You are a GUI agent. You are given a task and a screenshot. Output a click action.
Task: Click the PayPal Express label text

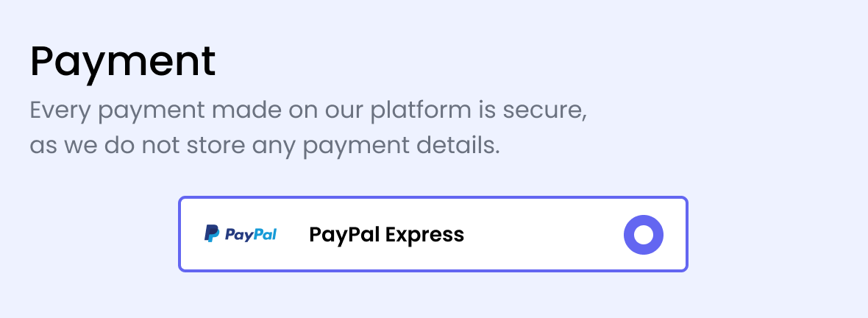386,235
